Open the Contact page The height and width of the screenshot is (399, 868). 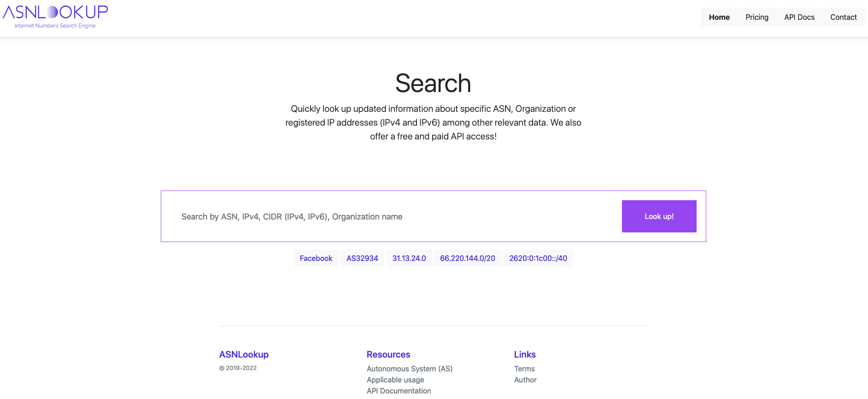point(843,17)
